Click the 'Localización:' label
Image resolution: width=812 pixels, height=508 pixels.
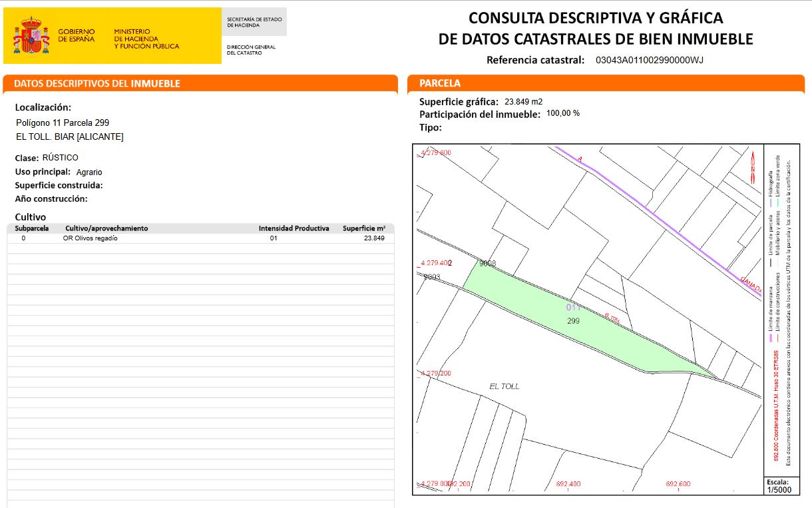(43, 107)
